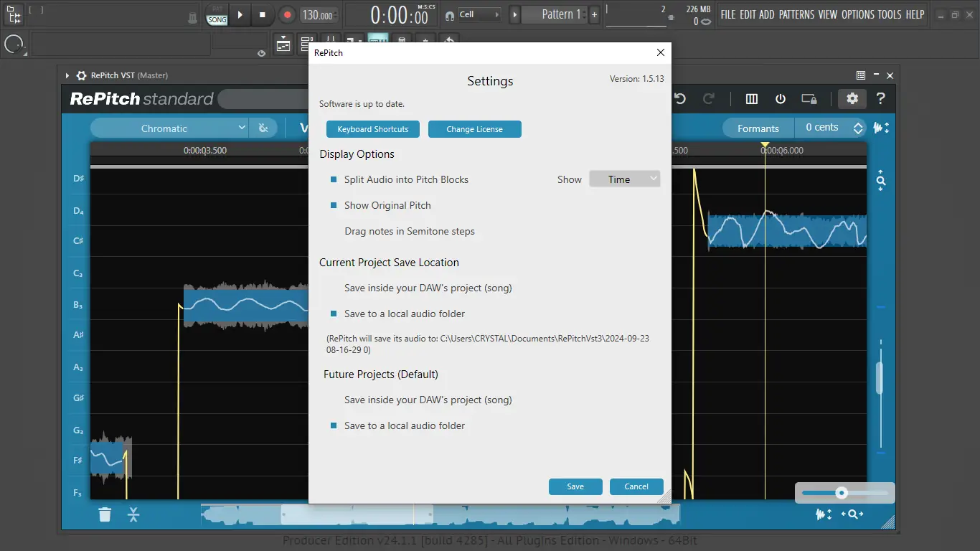The image size is (980, 551).
Task: Click the horizontal zoom slider handle
Action: click(x=842, y=493)
